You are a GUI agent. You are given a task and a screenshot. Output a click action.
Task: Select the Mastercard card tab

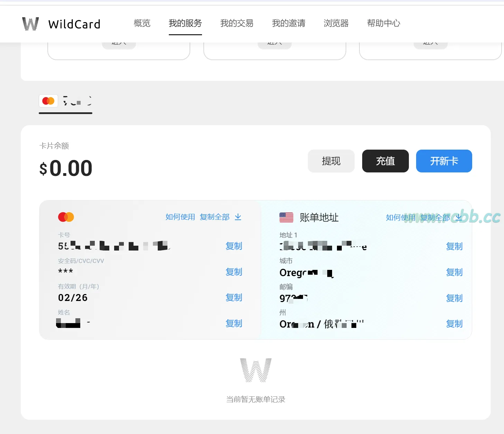pyautogui.click(x=65, y=101)
